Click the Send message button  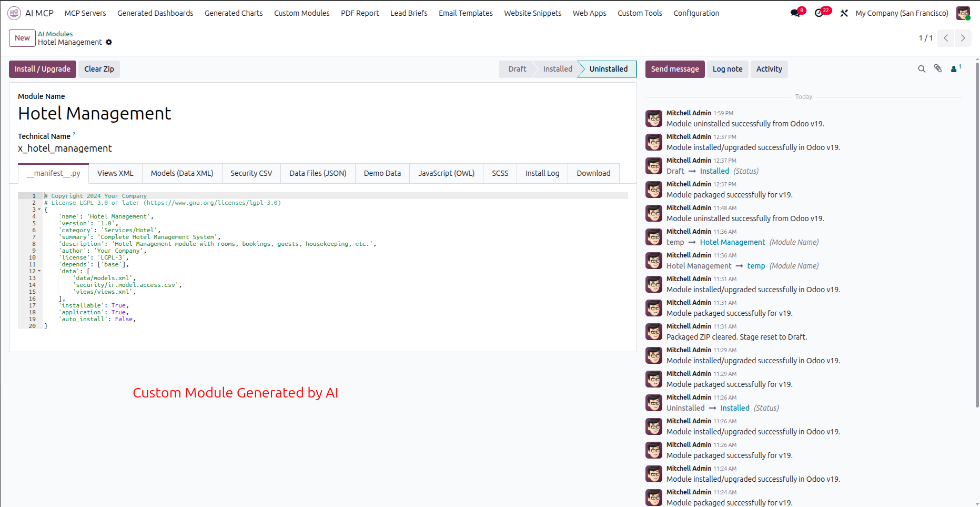pos(675,69)
